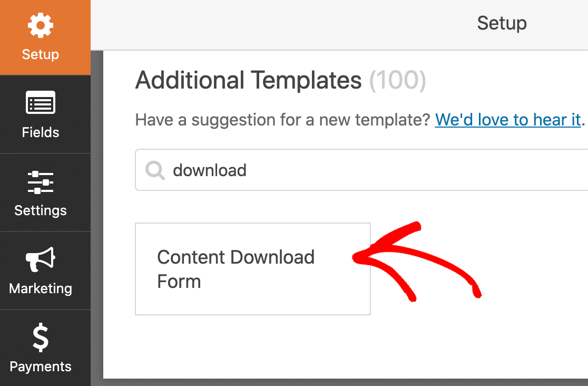Click the Setup gear icon
This screenshot has width=588, height=386.
pyautogui.click(x=41, y=25)
